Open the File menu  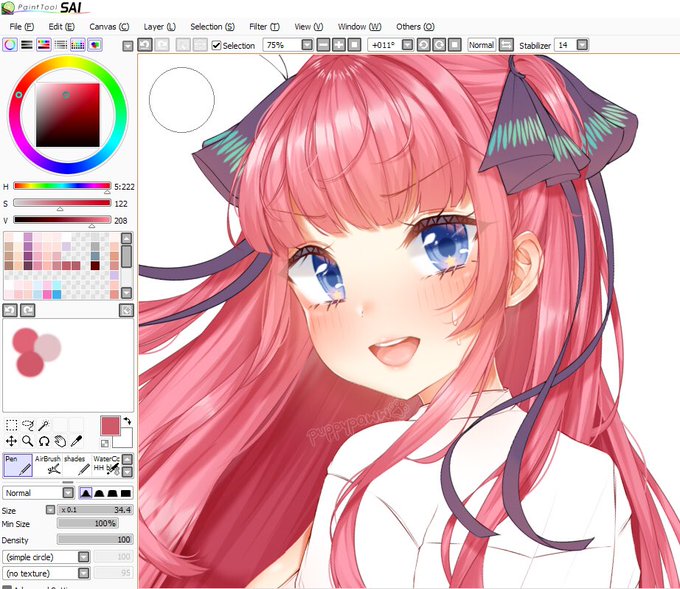coord(21,26)
